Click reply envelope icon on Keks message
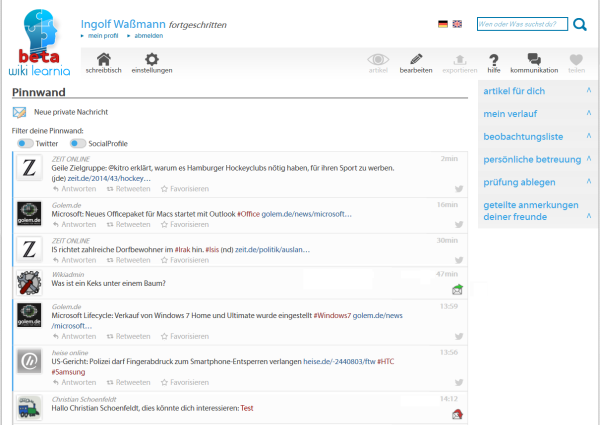The width and height of the screenshot is (600, 425). click(x=457, y=290)
